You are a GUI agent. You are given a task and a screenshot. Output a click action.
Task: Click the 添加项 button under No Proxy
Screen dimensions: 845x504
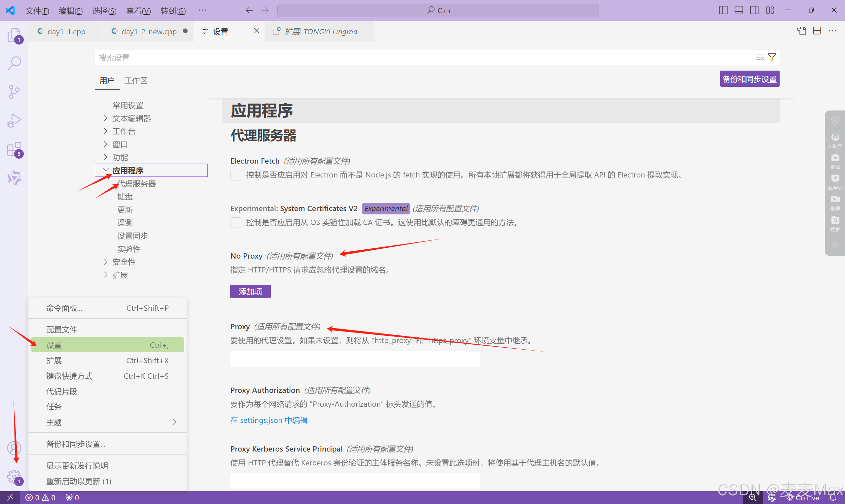point(250,291)
